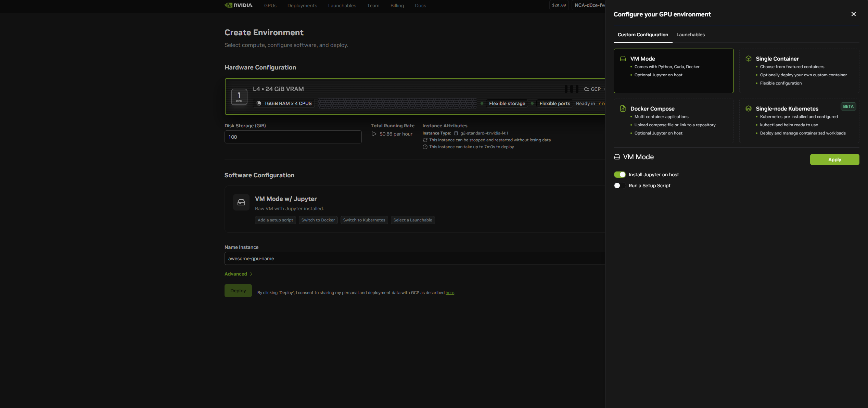
Task: Click the VM Mode card drive icon
Action: click(623, 59)
